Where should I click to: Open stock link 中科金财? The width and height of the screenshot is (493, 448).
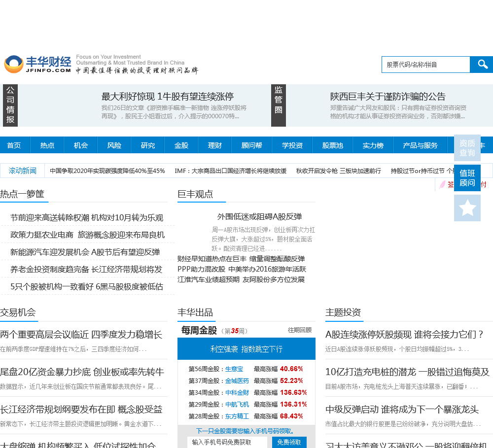click(x=237, y=393)
